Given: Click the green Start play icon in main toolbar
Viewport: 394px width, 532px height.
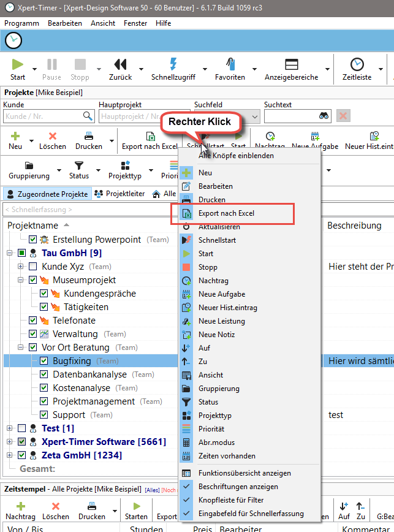Looking at the screenshot, I should click(x=18, y=64).
